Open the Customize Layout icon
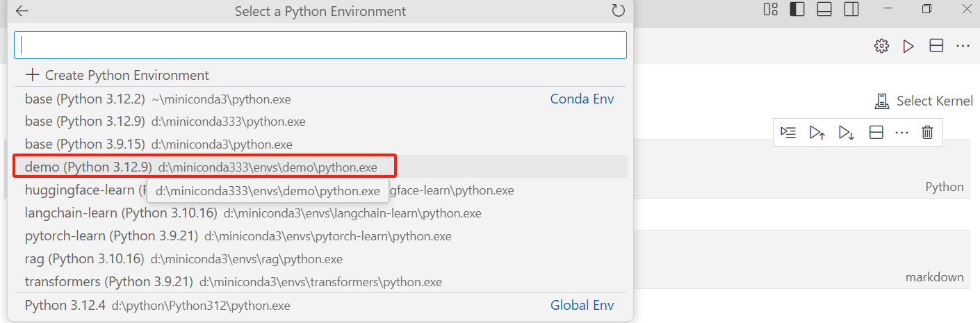Image resolution: width=980 pixels, height=323 pixels. (x=770, y=10)
